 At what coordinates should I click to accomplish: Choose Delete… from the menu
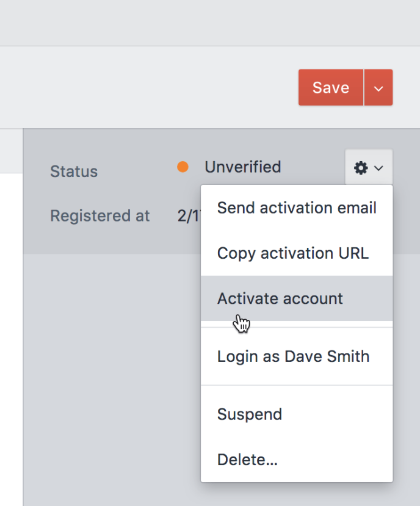[x=247, y=460]
